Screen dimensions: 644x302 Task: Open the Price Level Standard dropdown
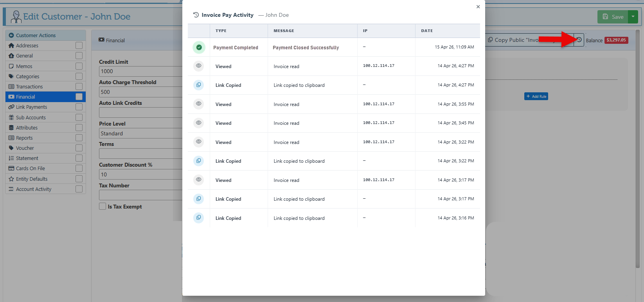(x=140, y=133)
